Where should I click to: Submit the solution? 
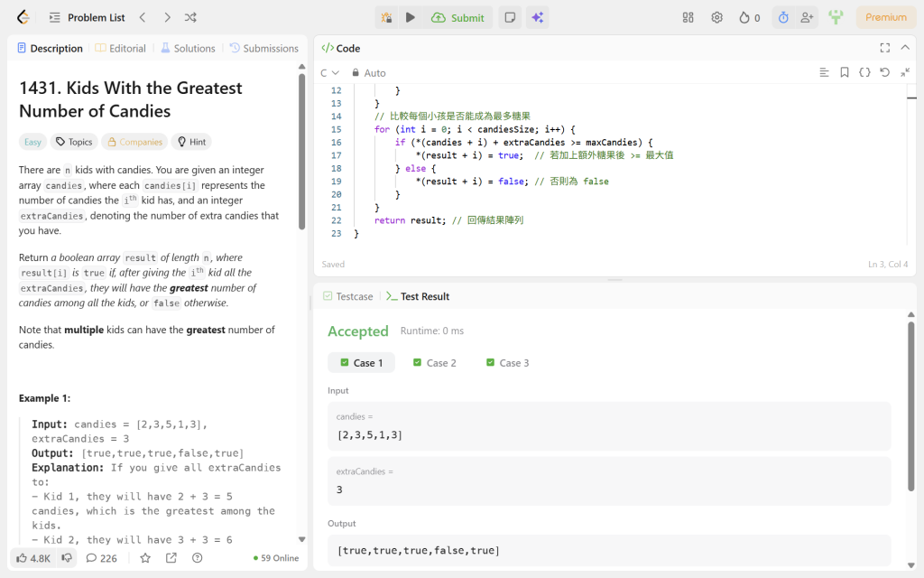tap(457, 18)
